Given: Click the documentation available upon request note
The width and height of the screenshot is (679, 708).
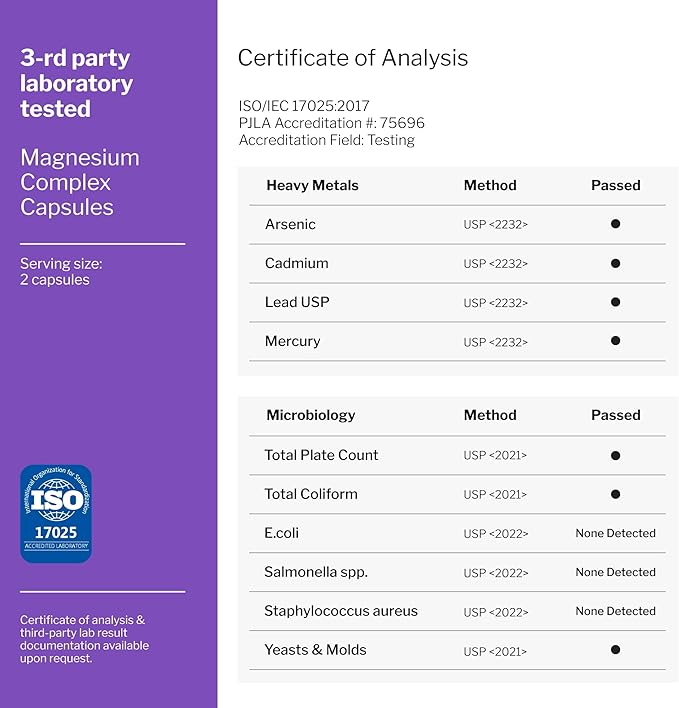Looking at the screenshot, I should tap(84, 639).
